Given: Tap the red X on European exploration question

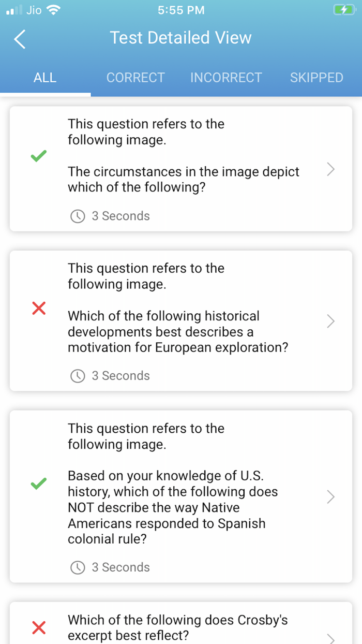Looking at the screenshot, I should (39, 309).
